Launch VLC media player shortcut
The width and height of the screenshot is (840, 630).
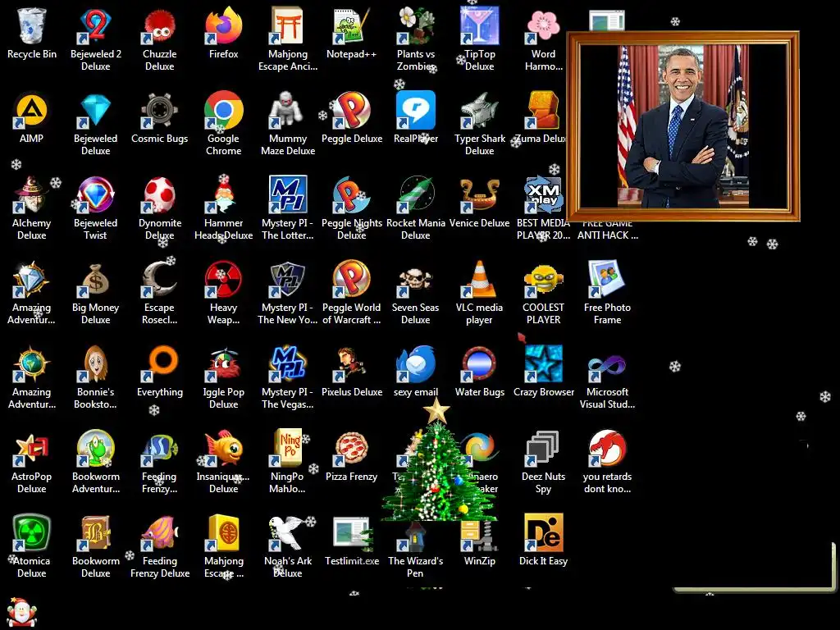479,280
